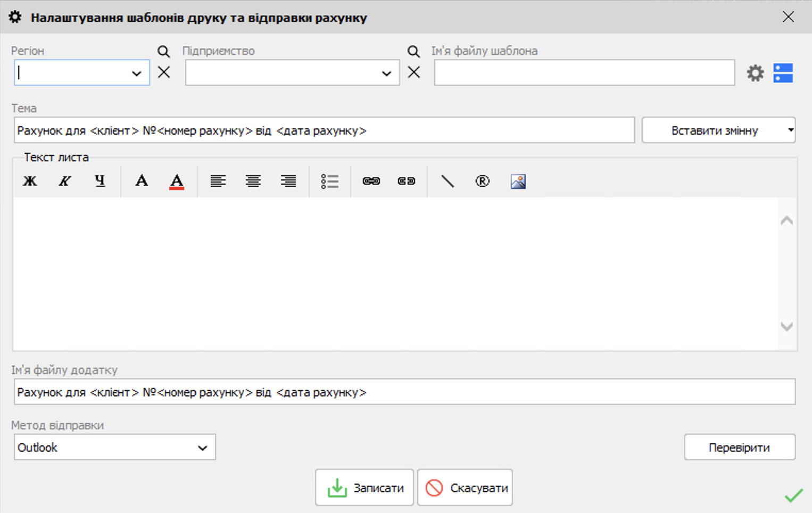Clear the Регіон field with X icon
This screenshot has width=812, height=513.
(x=164, y=72)
